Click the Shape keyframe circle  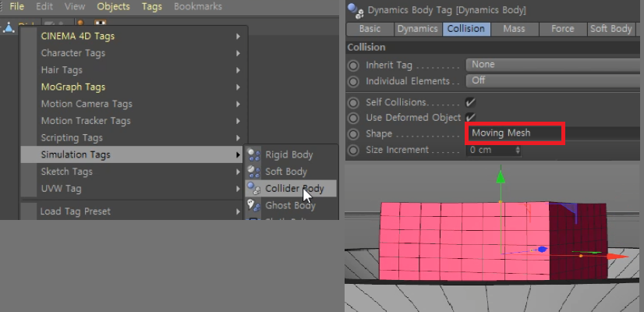[353, 134]
